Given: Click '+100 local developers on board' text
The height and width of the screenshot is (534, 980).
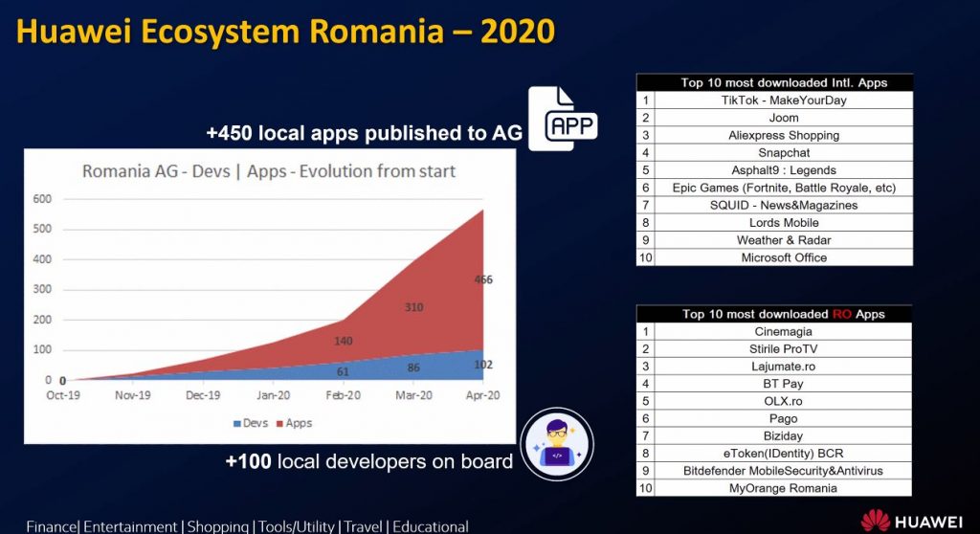Looking at the screenshot, I should (368, 461).
